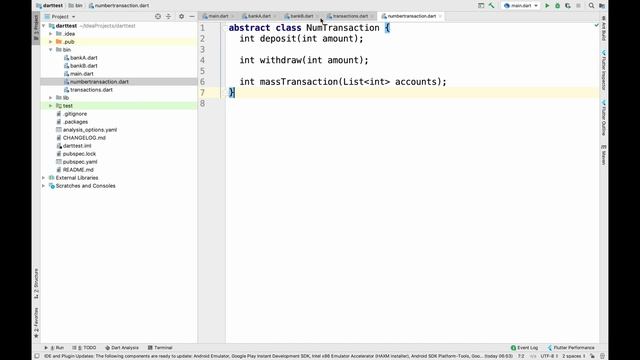The height and width of the screenshot is (360, 640).
Task: Open Search Everywhere magnifier icon
Action: point(591,6)
